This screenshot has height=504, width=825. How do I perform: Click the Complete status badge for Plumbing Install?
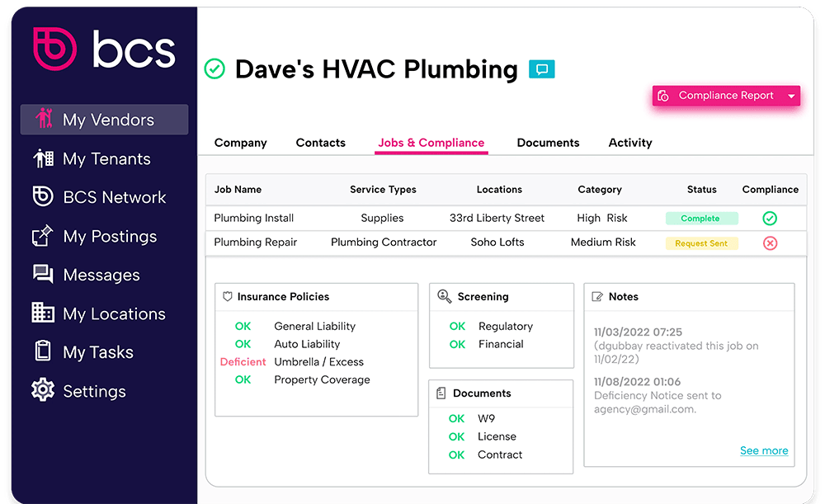tap(701, 219)
